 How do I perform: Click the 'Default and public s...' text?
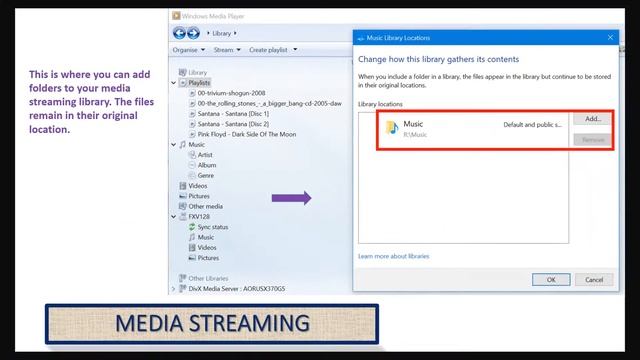[532, 125]
